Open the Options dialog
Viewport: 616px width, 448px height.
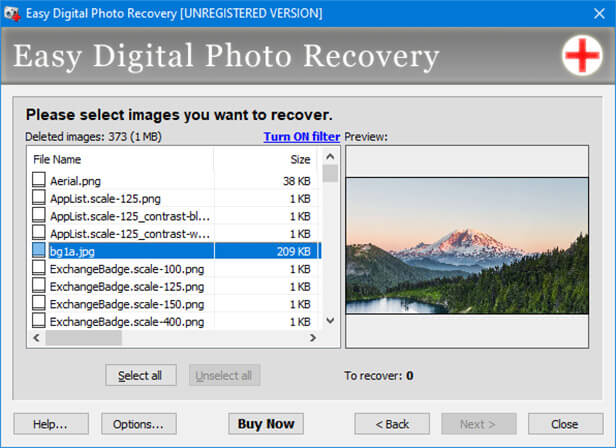click(x=139, y=424)
